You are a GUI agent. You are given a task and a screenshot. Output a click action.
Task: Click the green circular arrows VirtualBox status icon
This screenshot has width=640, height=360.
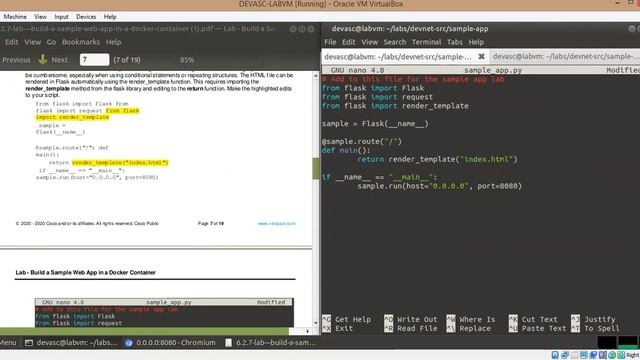612,355
